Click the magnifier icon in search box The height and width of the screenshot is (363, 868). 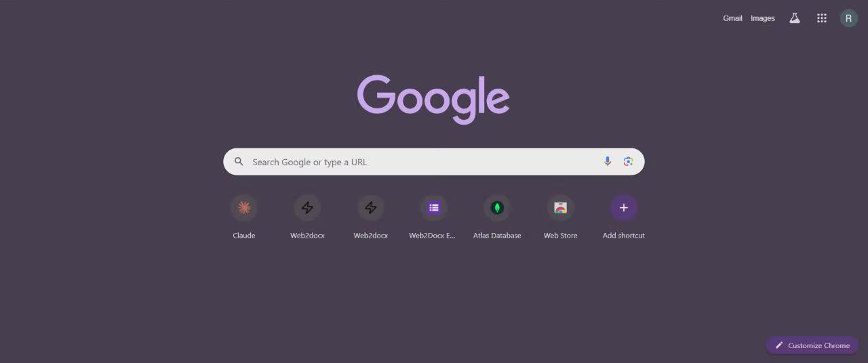239,162
